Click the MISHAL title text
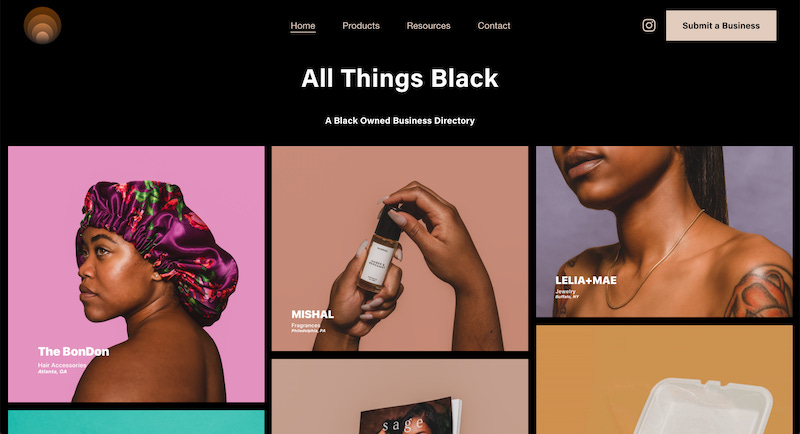Image resolution: width=800 pixels, height=434 pixels. pos(313,314)
